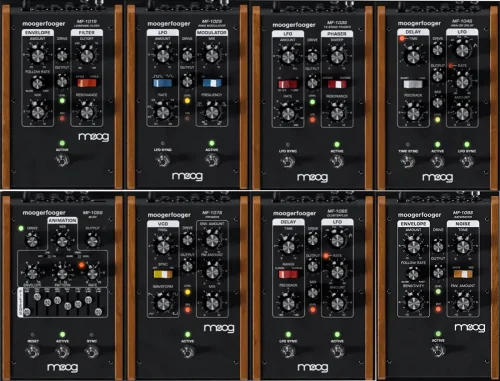
Task: Click the MF-101S Envelope Mix knob
Action: 38,113
